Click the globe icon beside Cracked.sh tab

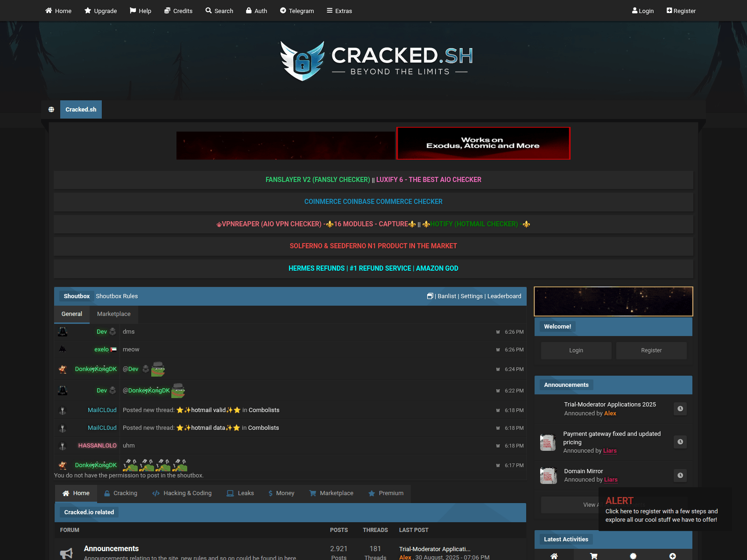coord(51,110)
